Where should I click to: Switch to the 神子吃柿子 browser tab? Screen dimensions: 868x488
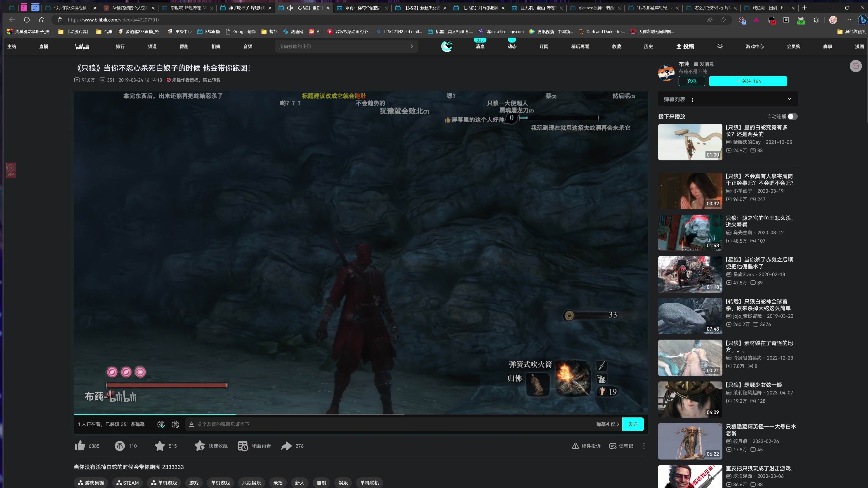coord(246,8)
